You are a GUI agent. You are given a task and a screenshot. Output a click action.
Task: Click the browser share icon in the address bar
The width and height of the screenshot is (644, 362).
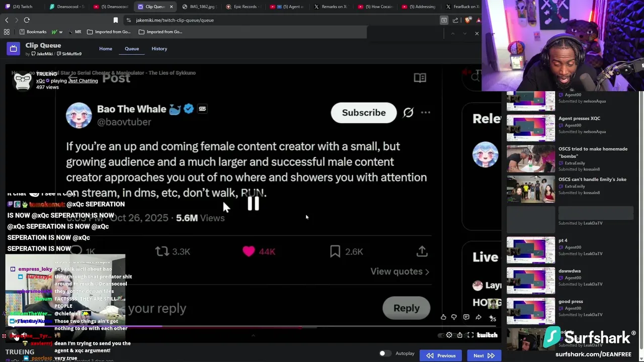455,20
